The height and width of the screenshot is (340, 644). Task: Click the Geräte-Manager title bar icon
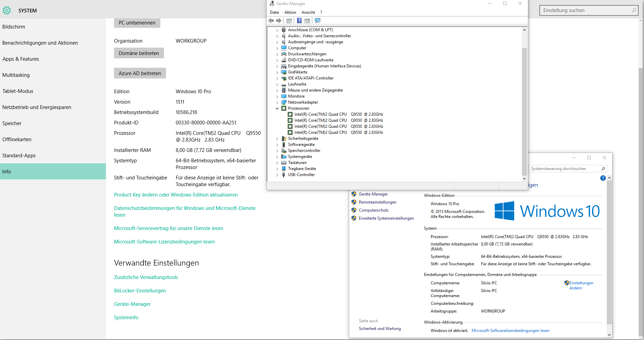[272, 4]
